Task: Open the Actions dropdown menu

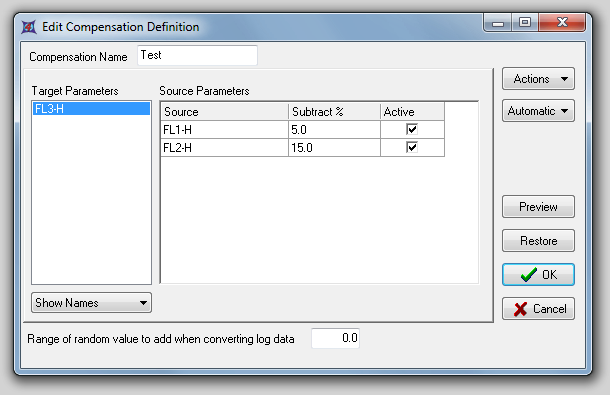Action: click(538, 79)
